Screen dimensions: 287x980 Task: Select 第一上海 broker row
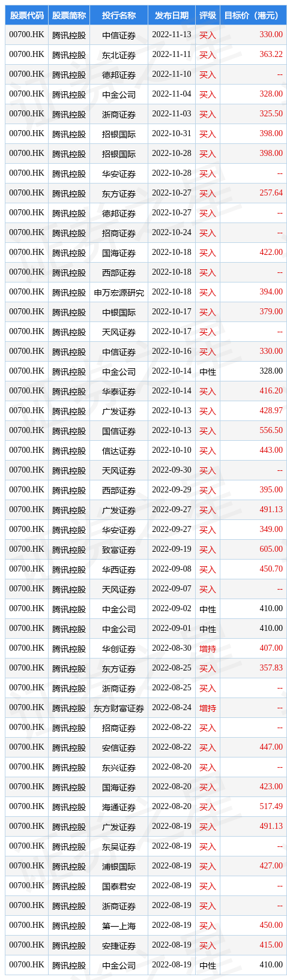point(146,925)
